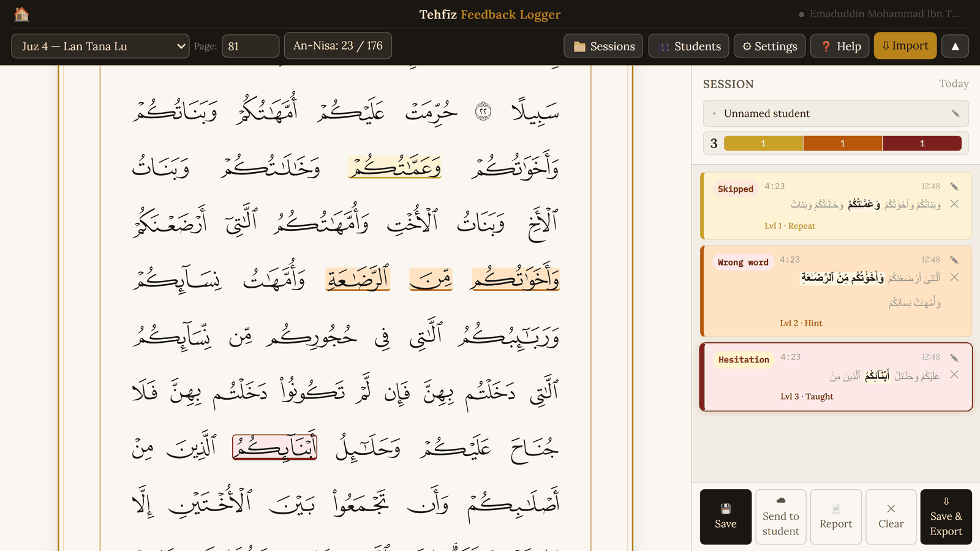Click the Today date label
This screenshot has height=551, width=980.
tap(954, 84)
